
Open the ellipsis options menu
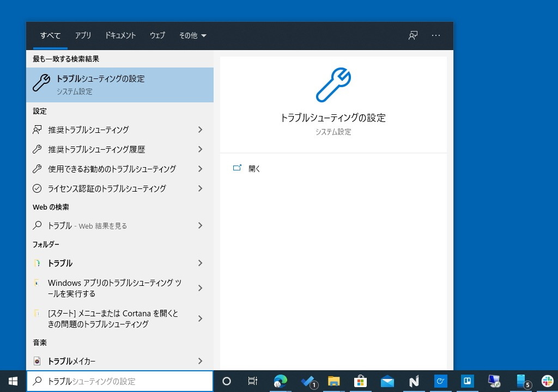[436, 35]
